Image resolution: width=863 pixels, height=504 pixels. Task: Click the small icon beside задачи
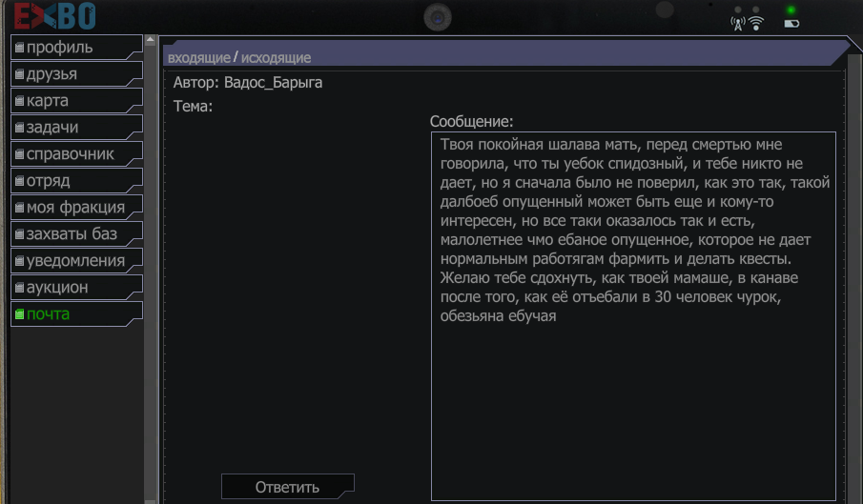coord(19,128)
